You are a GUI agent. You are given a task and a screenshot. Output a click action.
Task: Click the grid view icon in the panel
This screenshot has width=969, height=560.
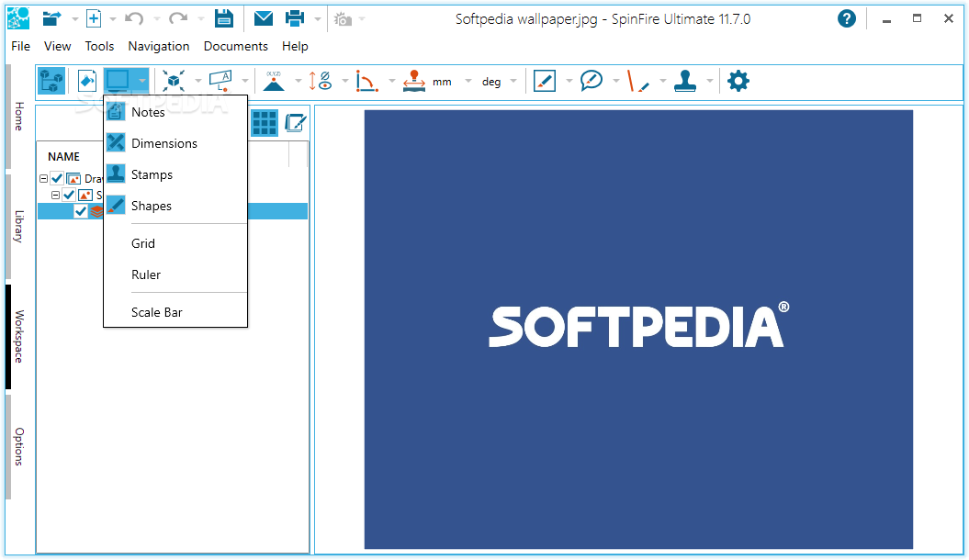[265, 124]
